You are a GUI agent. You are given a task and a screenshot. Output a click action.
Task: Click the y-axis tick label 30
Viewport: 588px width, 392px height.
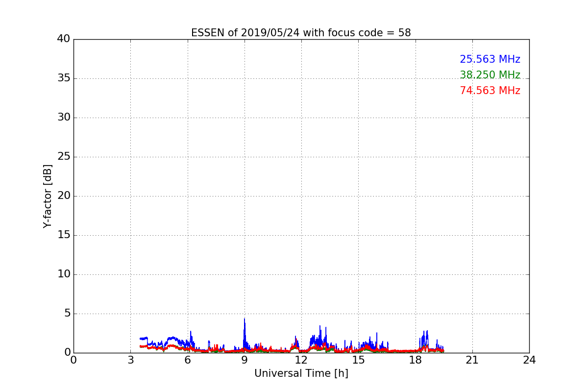[x=64, y=118]
